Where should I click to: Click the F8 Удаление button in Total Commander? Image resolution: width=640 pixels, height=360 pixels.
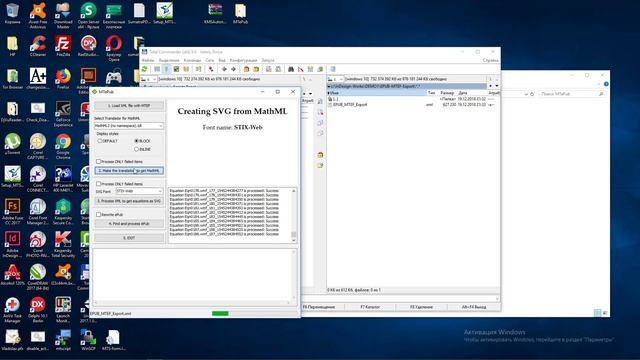click(421, 307)
